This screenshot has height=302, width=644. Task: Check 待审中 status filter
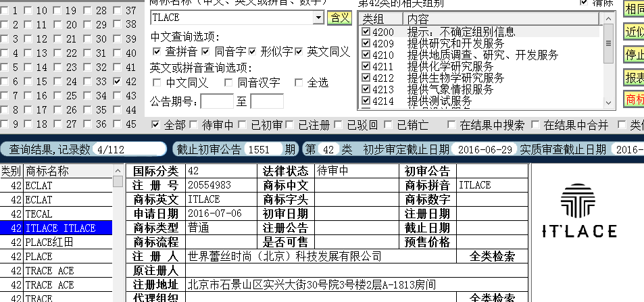[193, 125]
